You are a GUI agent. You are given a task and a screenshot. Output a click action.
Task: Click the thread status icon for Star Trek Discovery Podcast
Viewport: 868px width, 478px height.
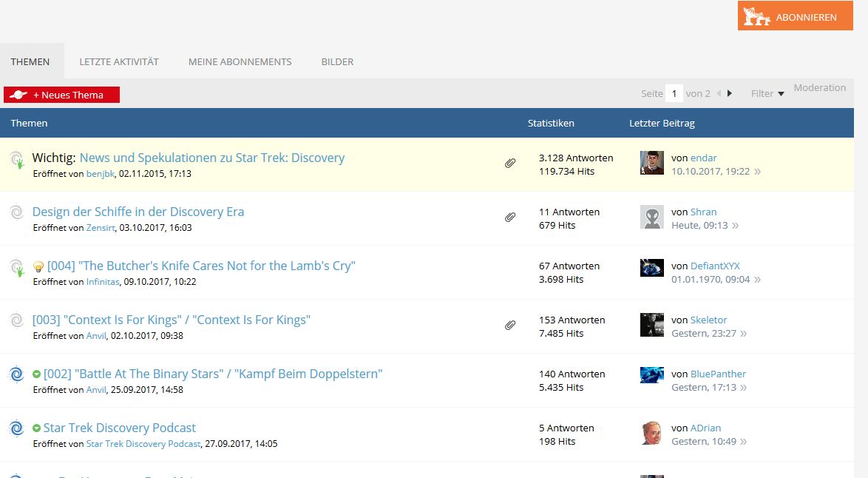[16, 428]
